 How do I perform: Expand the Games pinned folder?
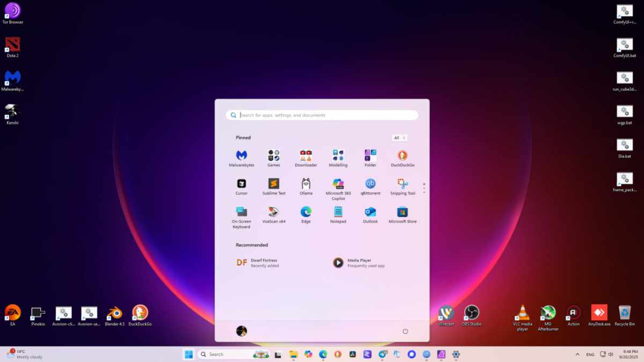pos(274,155)
